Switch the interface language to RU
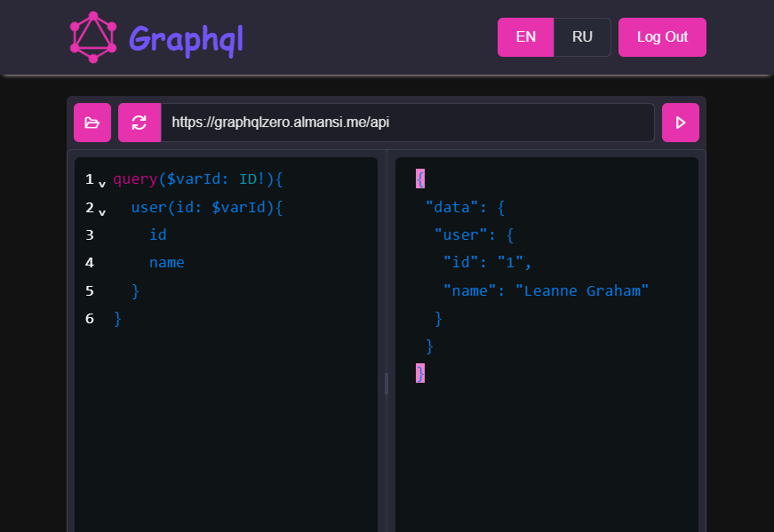This screenshot has width=774, height=532. point(582,36)
